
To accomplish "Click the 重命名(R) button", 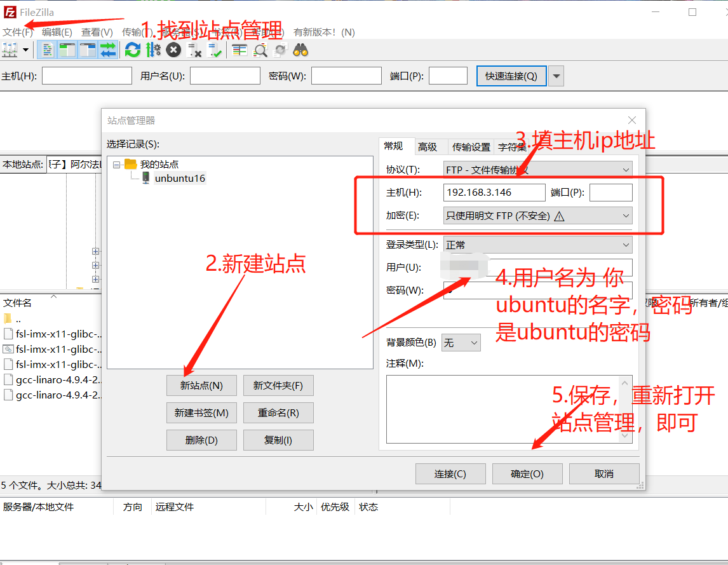I will point(278,413).
